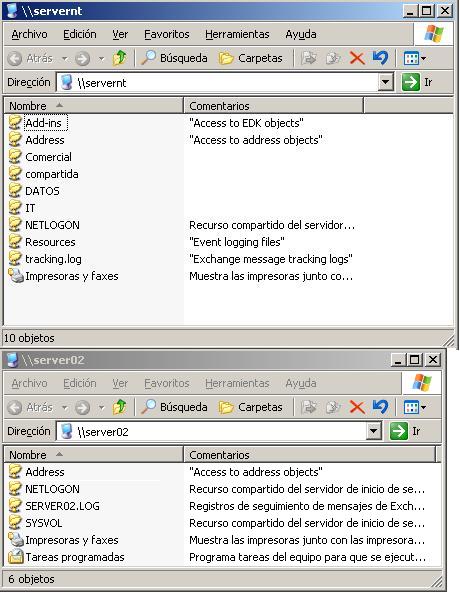Expand address bar dropdown in \\server02 window
This screenshot has height=593, width=460.
pos(373,431)
